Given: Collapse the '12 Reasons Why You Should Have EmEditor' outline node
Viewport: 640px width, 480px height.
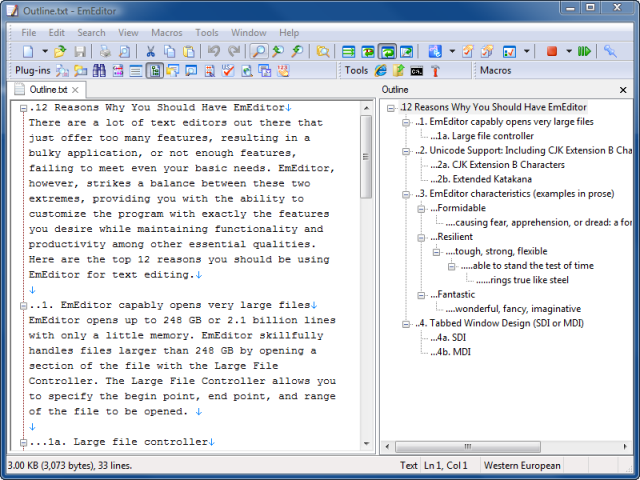Looking at the screenshot, I should click(391, 108).
